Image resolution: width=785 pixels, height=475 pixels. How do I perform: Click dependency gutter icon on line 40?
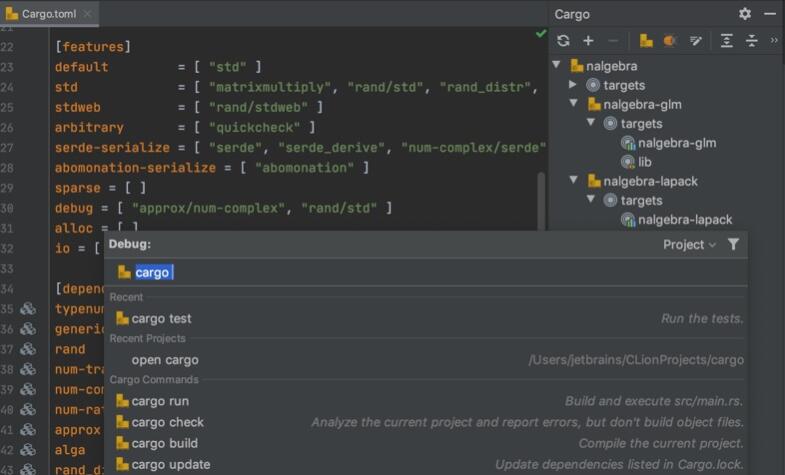[28, 409]
